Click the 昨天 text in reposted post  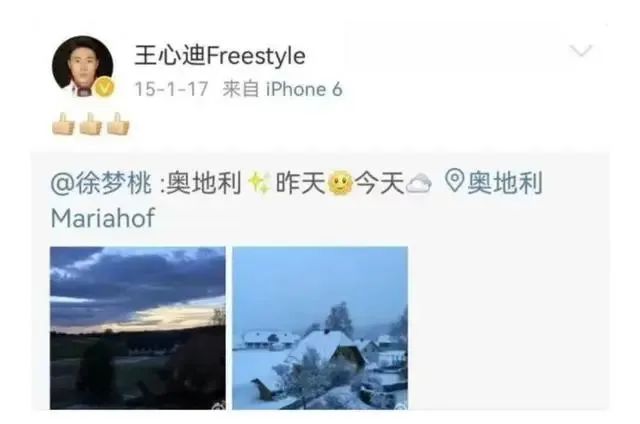tap(300, 182)
